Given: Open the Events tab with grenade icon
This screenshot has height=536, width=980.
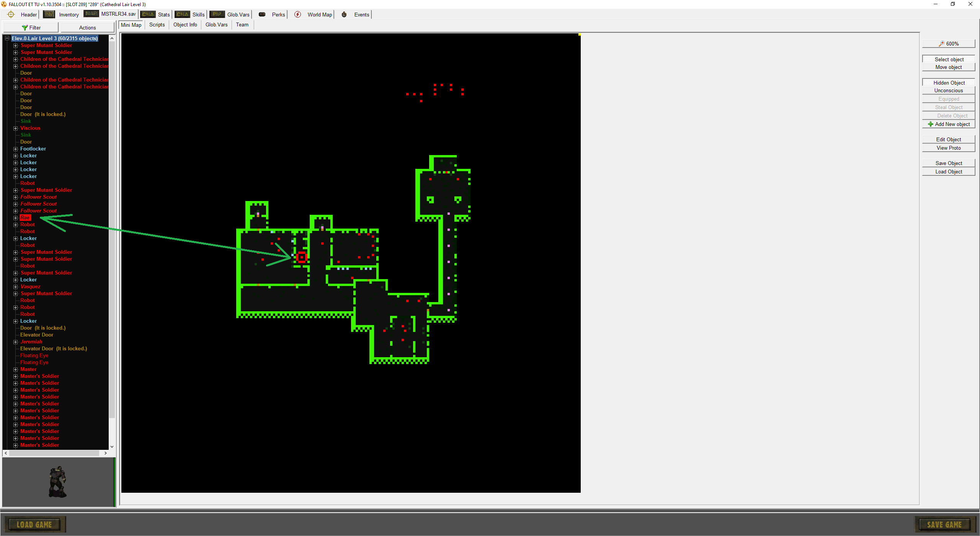Looking at the screenshot, I should click(355, 15).
